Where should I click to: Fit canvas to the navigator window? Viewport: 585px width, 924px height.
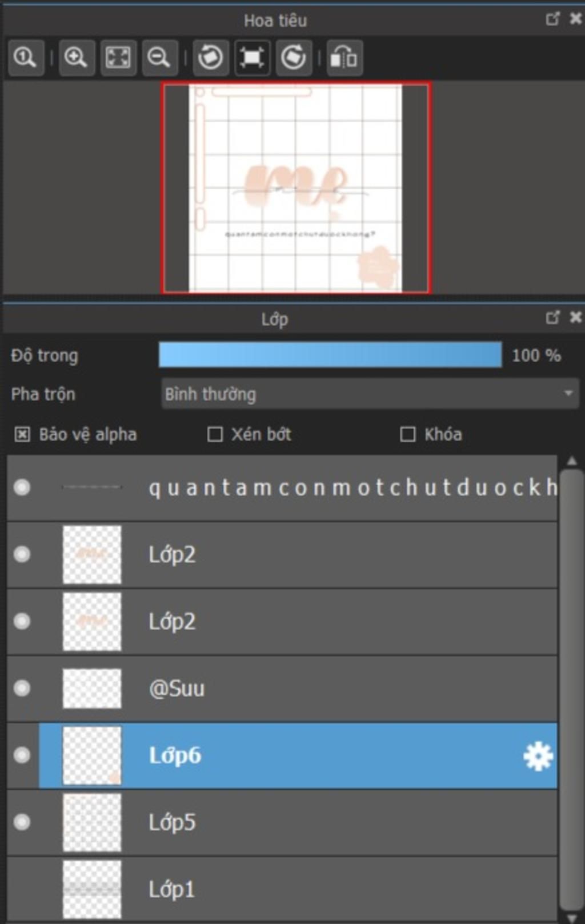[118, 58]
